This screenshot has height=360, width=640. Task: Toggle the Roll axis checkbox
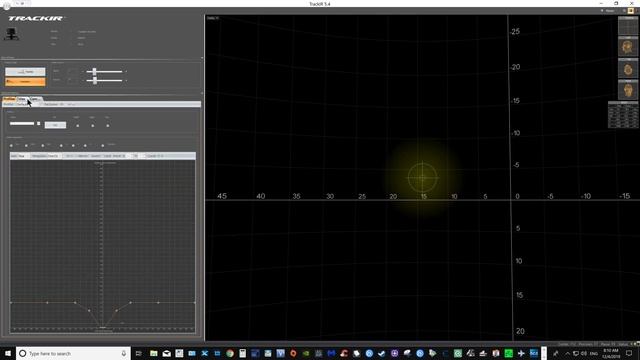click(x=42, y=145)
